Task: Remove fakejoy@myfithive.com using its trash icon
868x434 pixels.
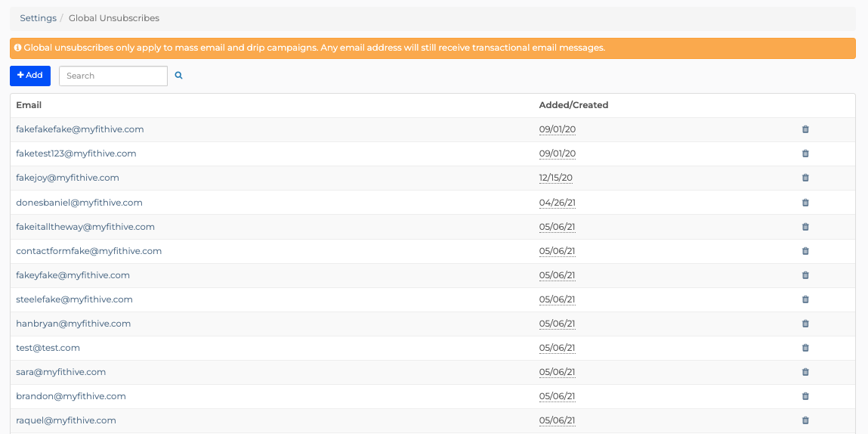Action: point(805,178)
